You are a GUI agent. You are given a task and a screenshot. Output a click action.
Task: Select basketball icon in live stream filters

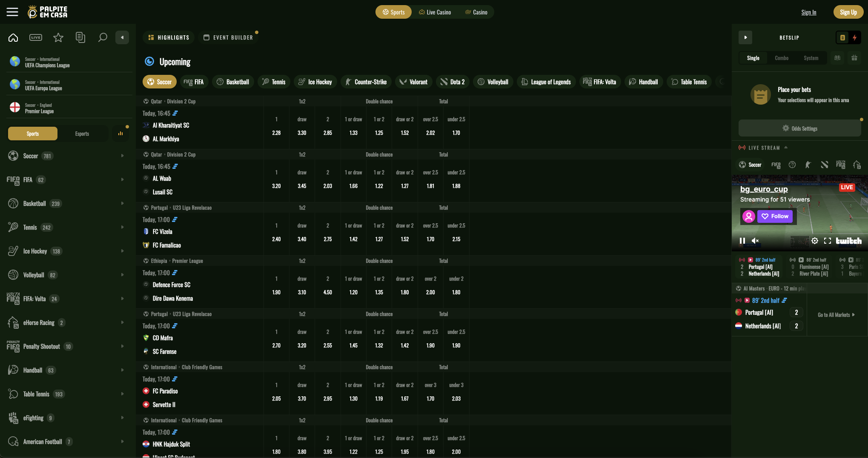[x=792, y=165]
